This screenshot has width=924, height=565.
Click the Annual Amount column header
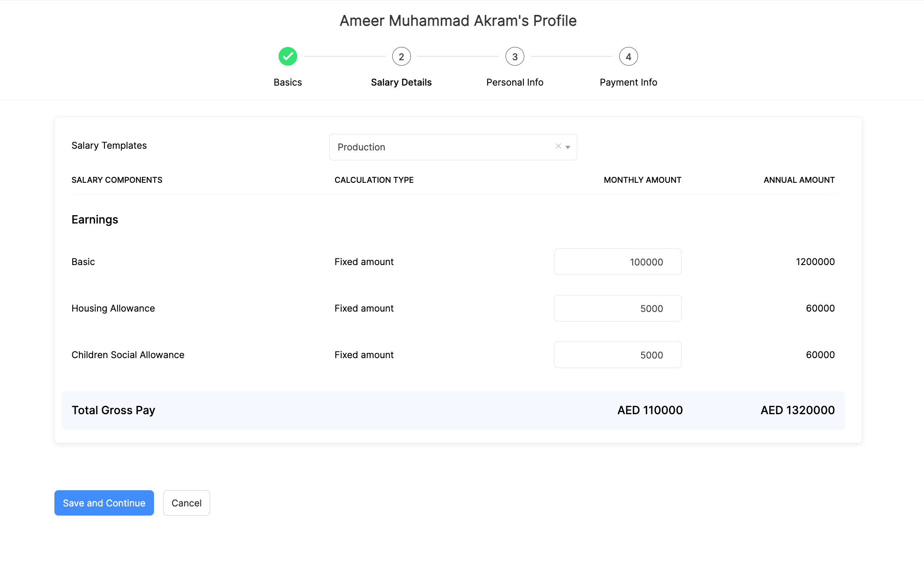(799, 180)
